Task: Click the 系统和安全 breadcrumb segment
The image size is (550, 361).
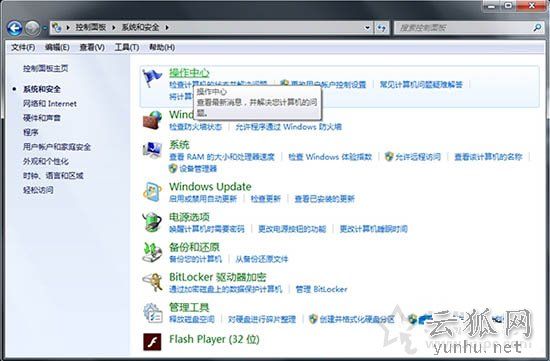Action: [x=141, y=27]
